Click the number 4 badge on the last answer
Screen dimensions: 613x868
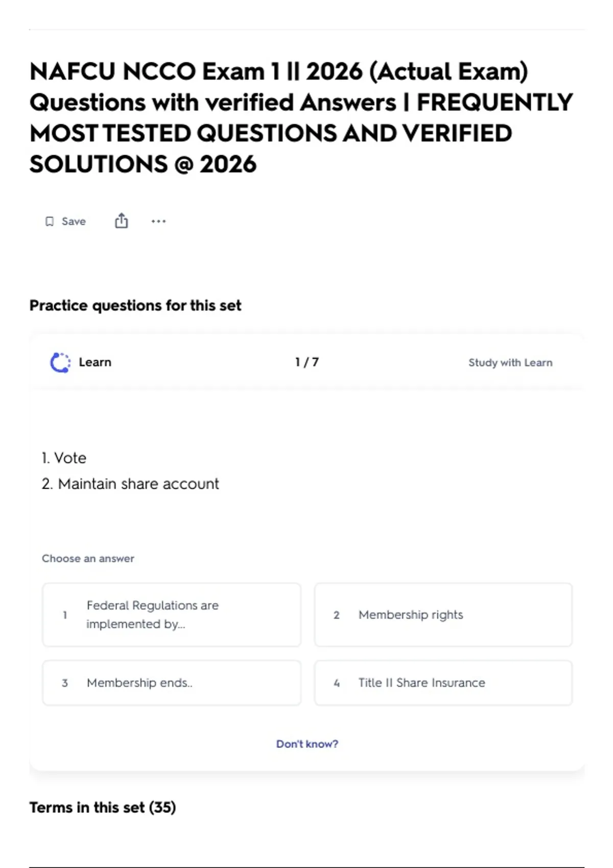(x=337, y=683)
